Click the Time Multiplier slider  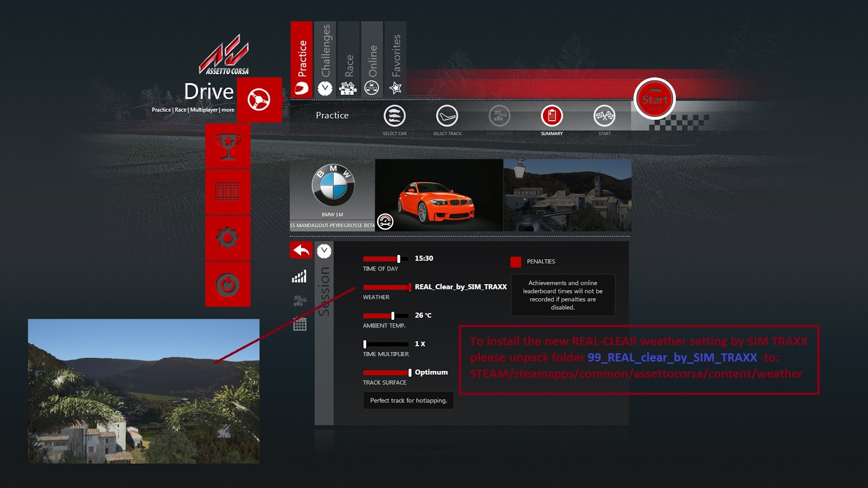tap(386, 344)
